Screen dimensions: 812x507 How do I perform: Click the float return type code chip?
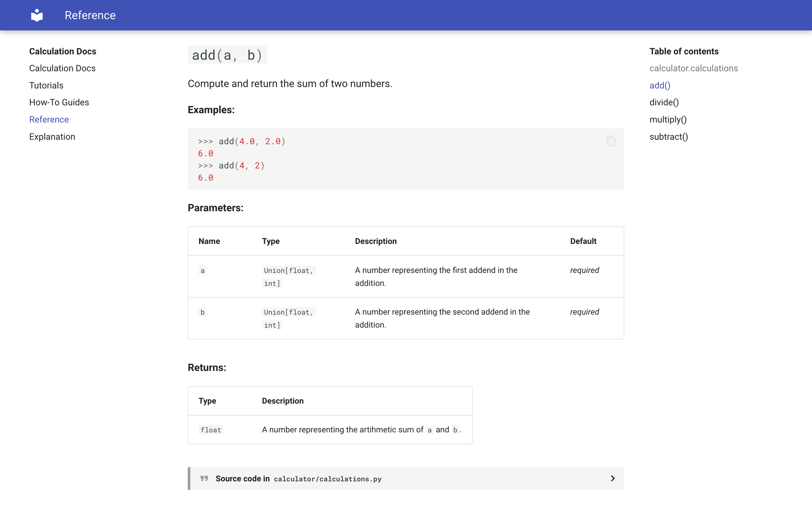(211, 430)
